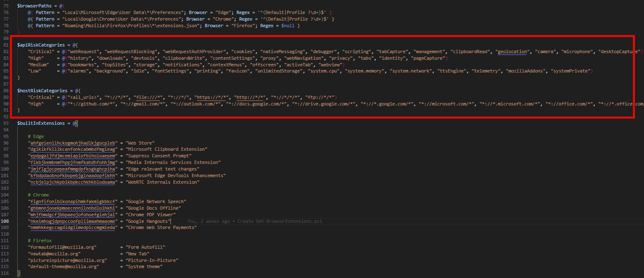This screenshot has width=644, height=278.
Task: Click the "Google Hangouts" string
Action: click(x=148, y=221)
